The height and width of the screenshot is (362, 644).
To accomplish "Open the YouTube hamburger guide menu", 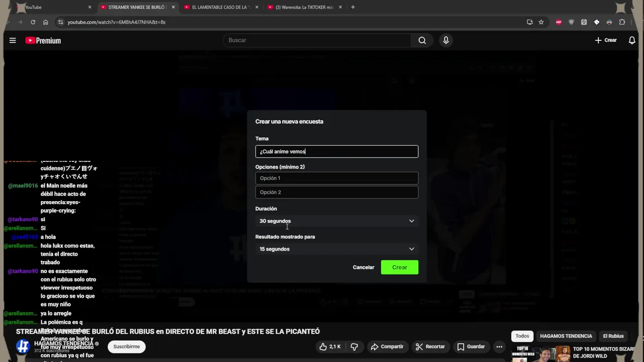I will coord(13,41).
